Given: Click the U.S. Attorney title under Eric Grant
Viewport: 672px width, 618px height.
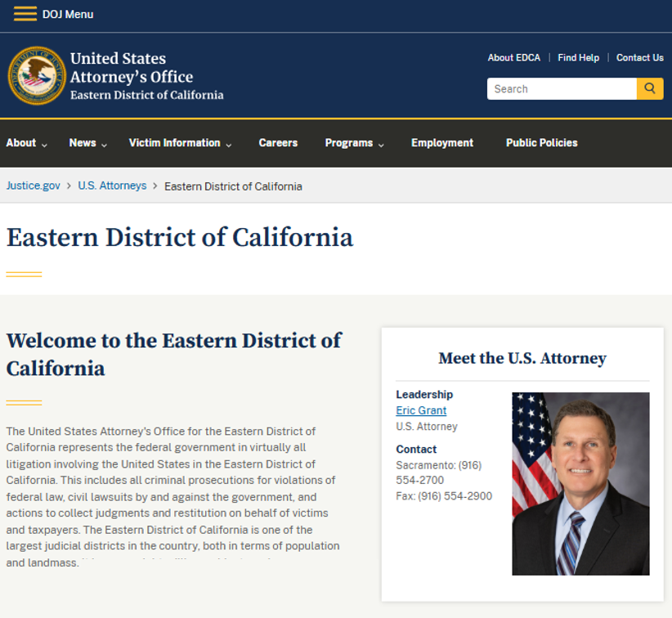Looking at the screenshot, I should click(x=427, y=427).
